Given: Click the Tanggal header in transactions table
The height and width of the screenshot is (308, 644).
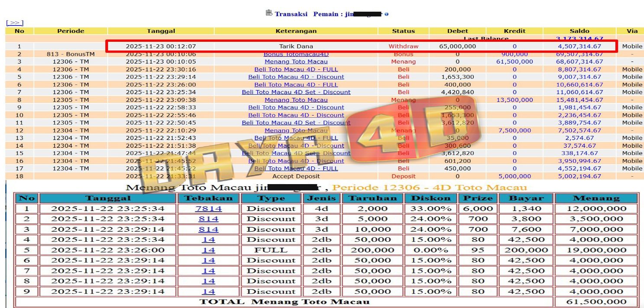Looking at the screenshot, I should [161, 31].
